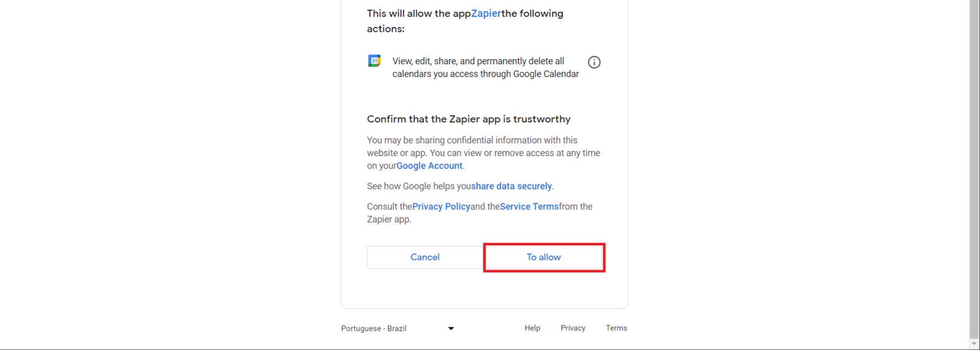Screen dimensions: 980x350
Task: Click the 'To allow' button
Action: coord(544,257)
